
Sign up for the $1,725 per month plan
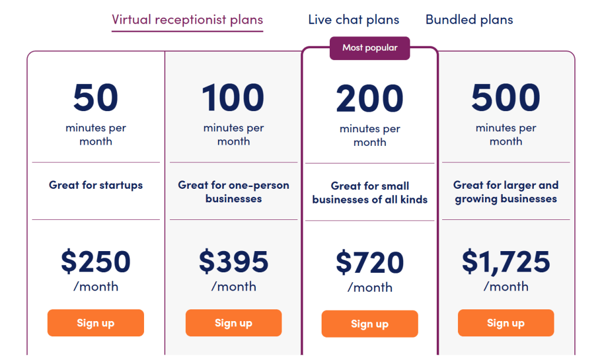(506, 323)
